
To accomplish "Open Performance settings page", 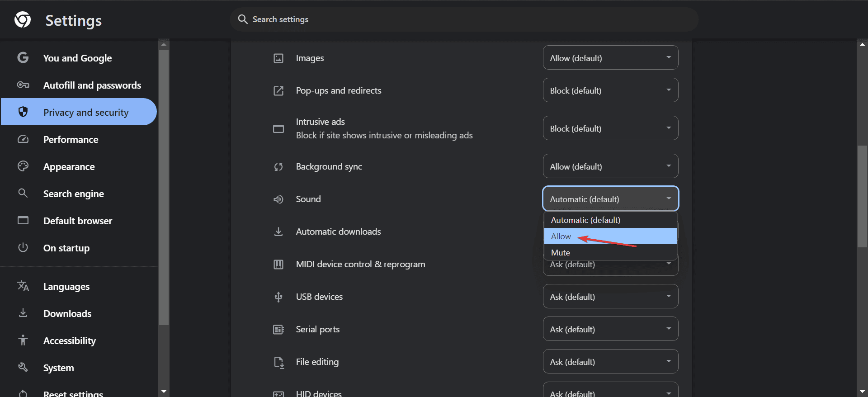I will pyautogui.click(x=79, y=139).
